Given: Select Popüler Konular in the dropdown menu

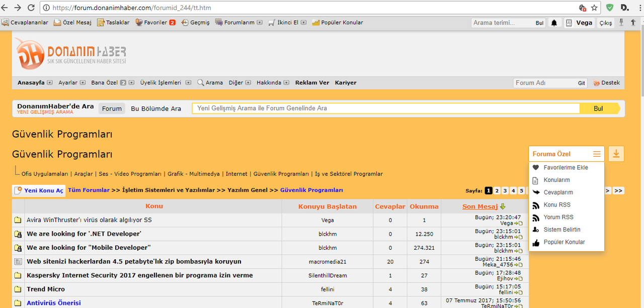Looking at the screenshot, I should tap(565, 242).
